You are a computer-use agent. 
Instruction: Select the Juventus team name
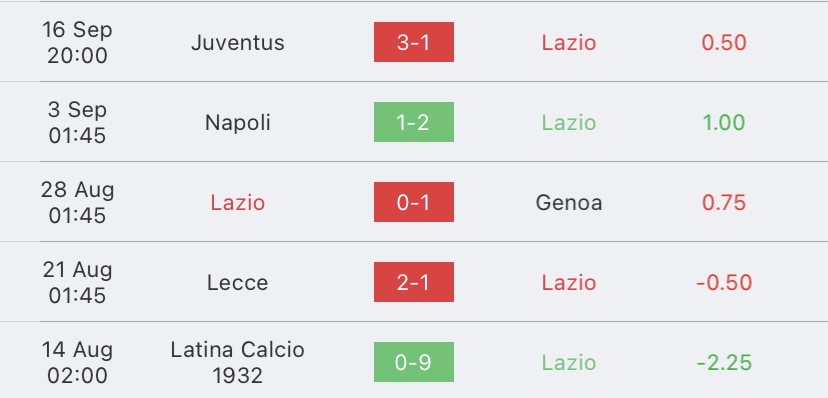[x=238, y=42]
